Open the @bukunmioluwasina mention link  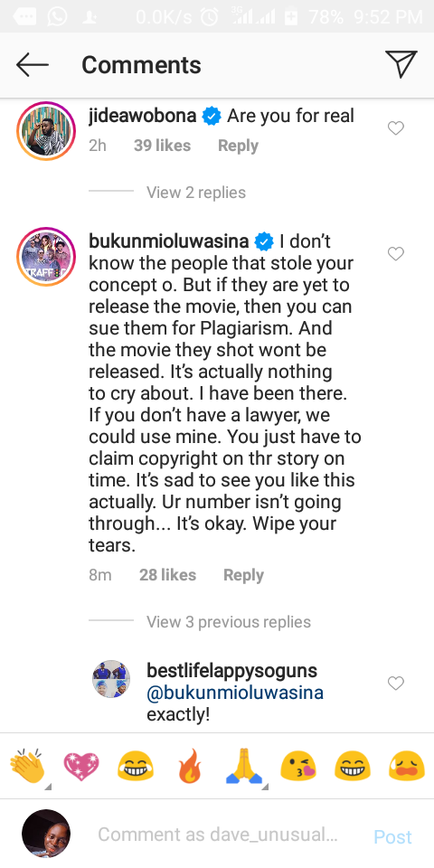click(x=235, y=693)
